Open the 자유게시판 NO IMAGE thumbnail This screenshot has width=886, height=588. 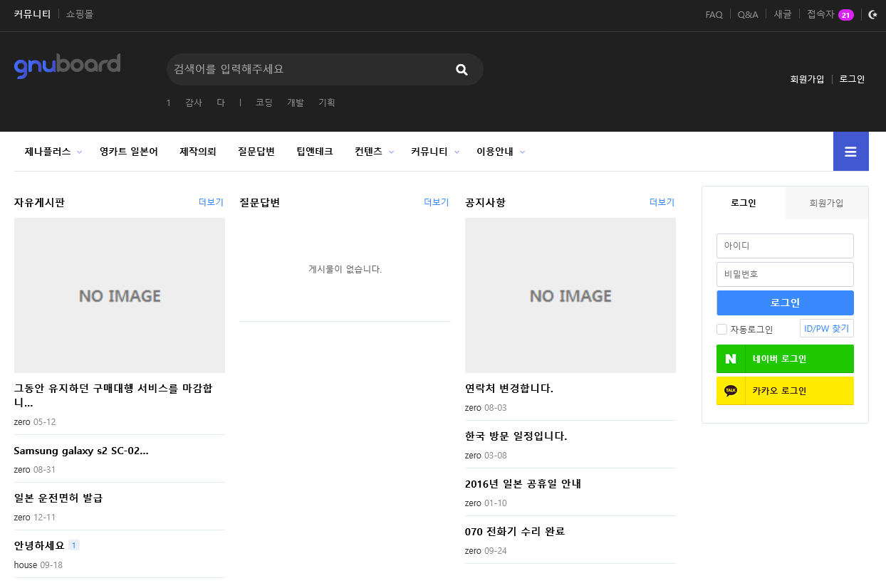[x=120, y=295]
